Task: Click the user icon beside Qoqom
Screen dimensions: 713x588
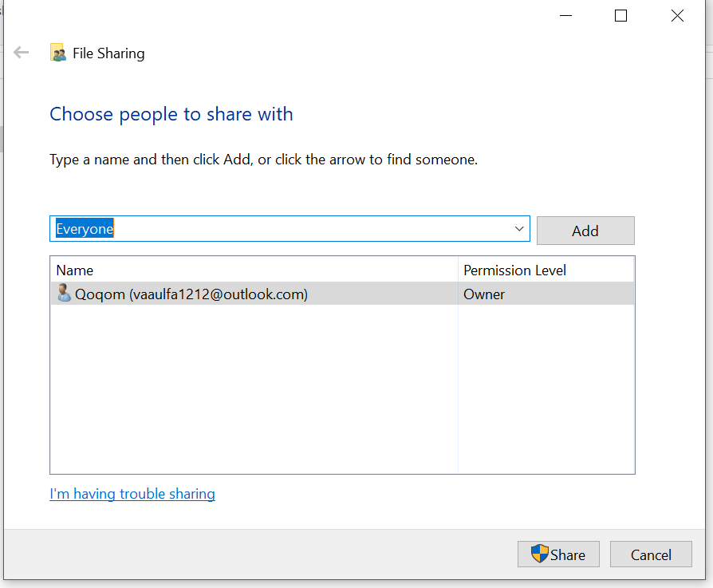Action: point(64,293)
